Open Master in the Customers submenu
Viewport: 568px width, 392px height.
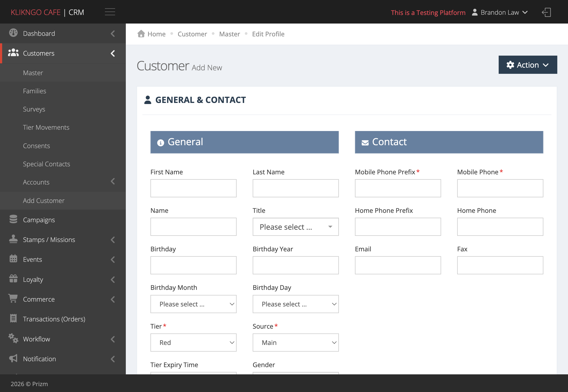[x=63, y=73]
